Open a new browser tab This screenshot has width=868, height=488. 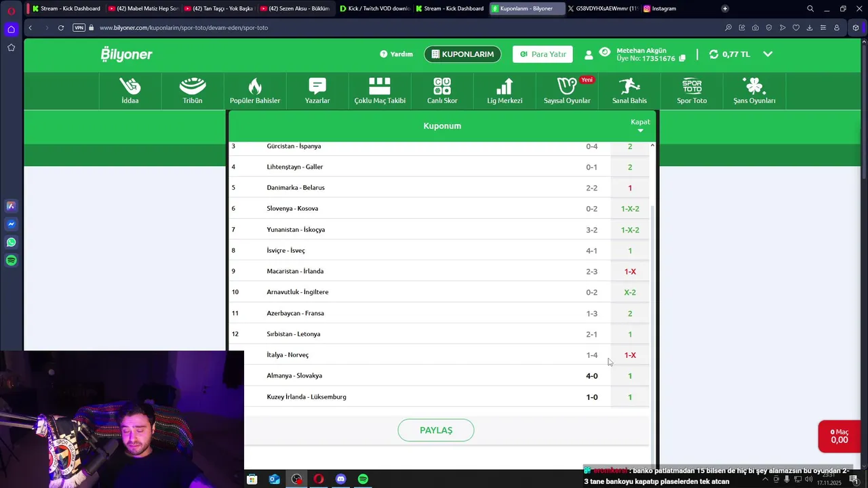pyautogui.click(x=725, y=9)
